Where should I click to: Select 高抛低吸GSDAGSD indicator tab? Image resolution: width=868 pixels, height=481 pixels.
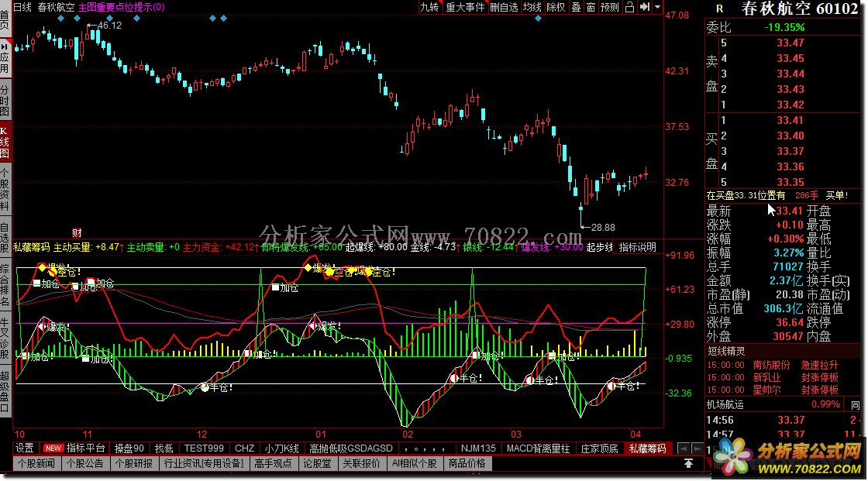pyautogui.click(x=351, y=448)
